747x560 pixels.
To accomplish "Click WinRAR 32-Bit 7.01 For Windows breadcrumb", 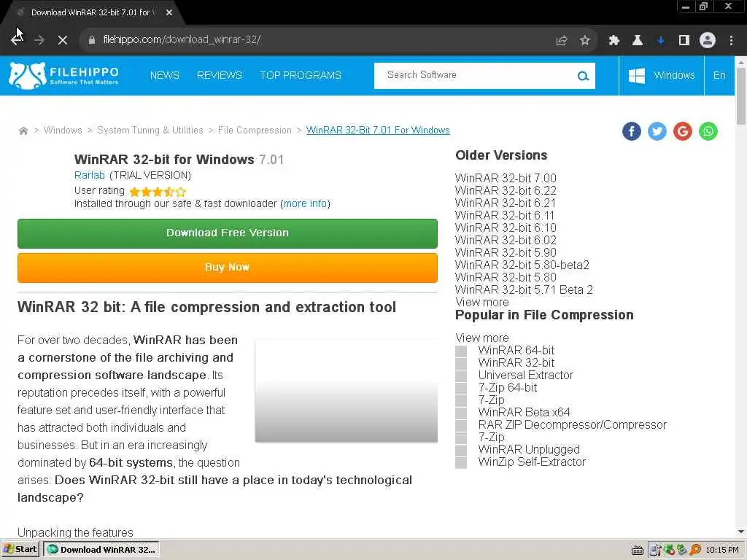I will (378, 131).
